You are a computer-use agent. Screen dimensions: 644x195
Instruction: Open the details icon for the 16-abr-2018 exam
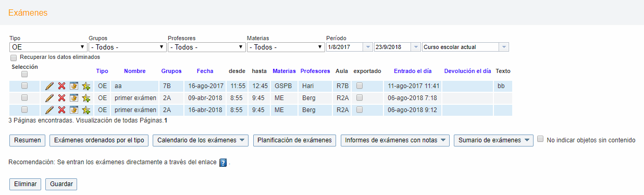[74, 110]
